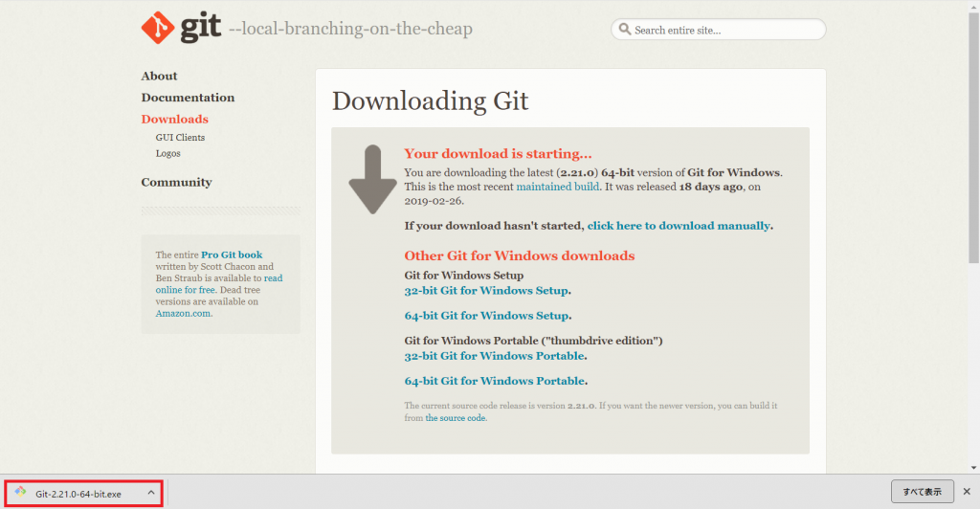Click the large download arrow graphic

tap(372, 180)
